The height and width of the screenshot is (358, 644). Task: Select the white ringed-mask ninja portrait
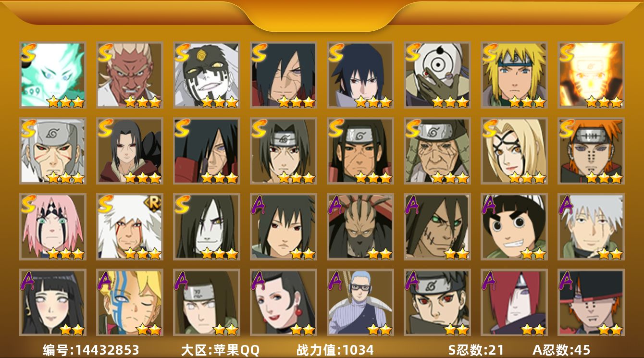[x=437, y=75]
